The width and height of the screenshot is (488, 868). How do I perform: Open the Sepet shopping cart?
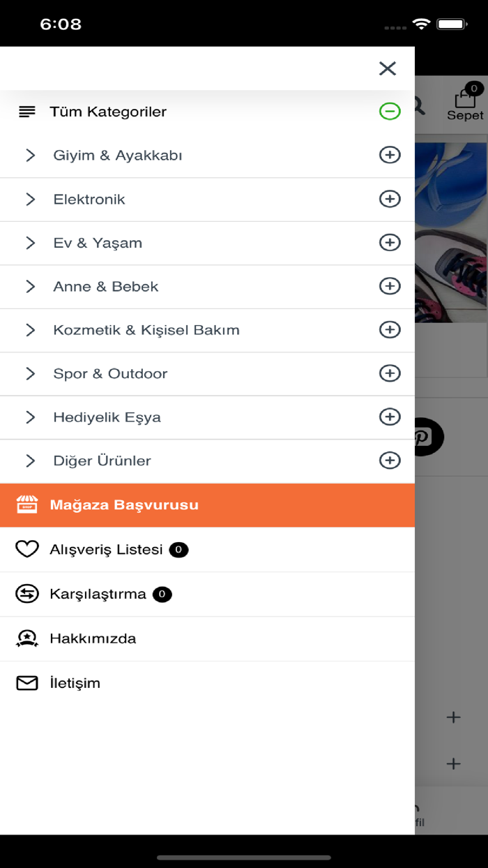pyautogui.click(x=465, y=105)
